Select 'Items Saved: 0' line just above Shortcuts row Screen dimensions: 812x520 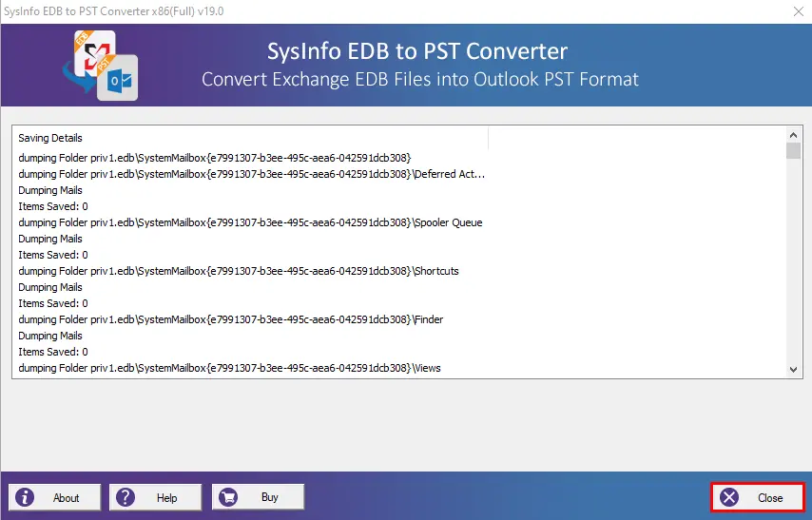tap(53, 255)
